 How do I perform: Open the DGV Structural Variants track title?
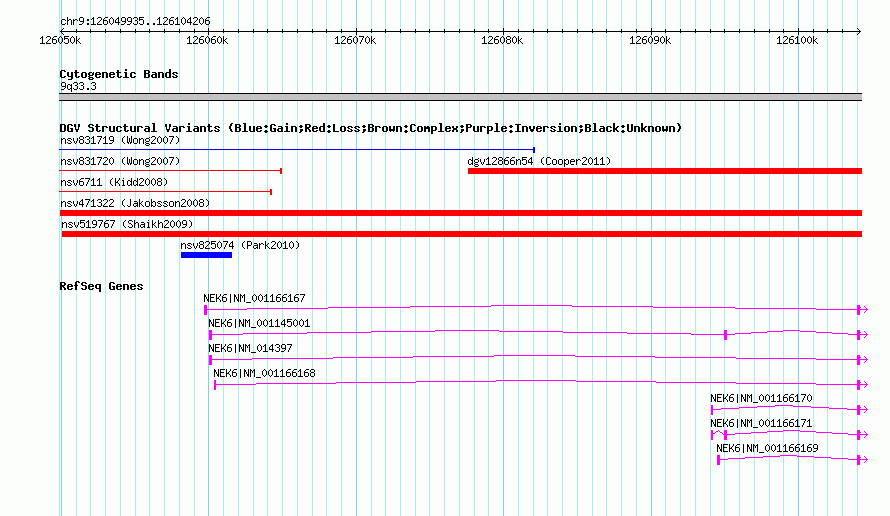(370, 128)
